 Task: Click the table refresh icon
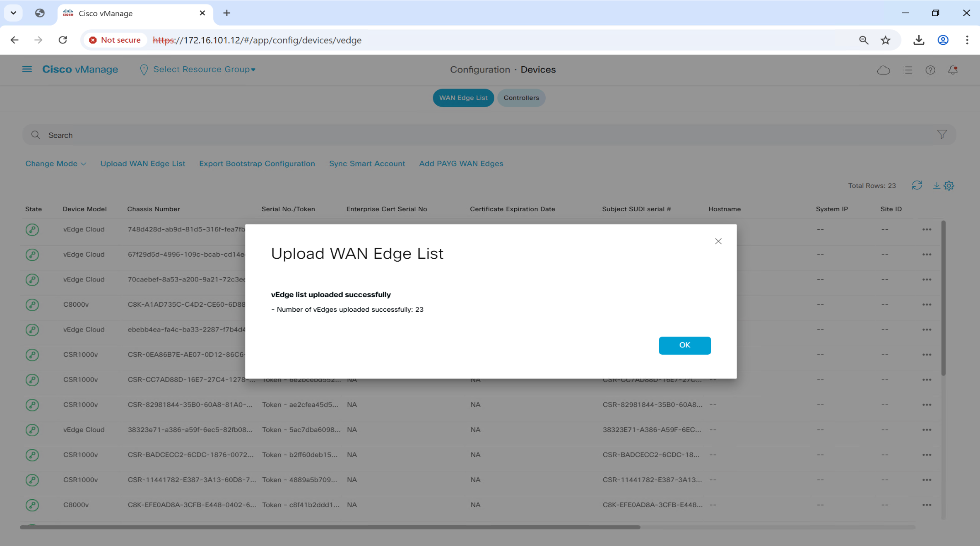coord(917,185)
